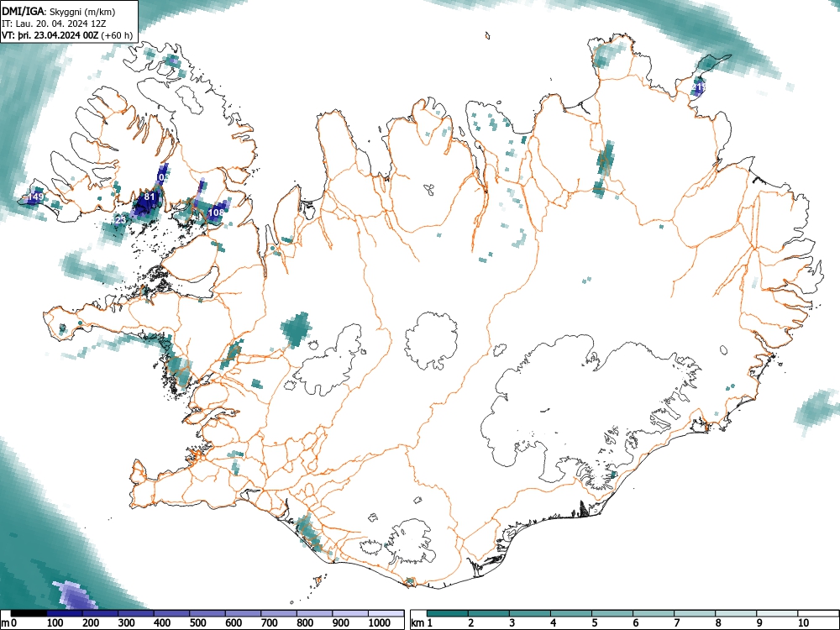This screenshot has height=630, width=840.
Task: Click the black 0–100 m legend swatch
Action: click(29, 613)
